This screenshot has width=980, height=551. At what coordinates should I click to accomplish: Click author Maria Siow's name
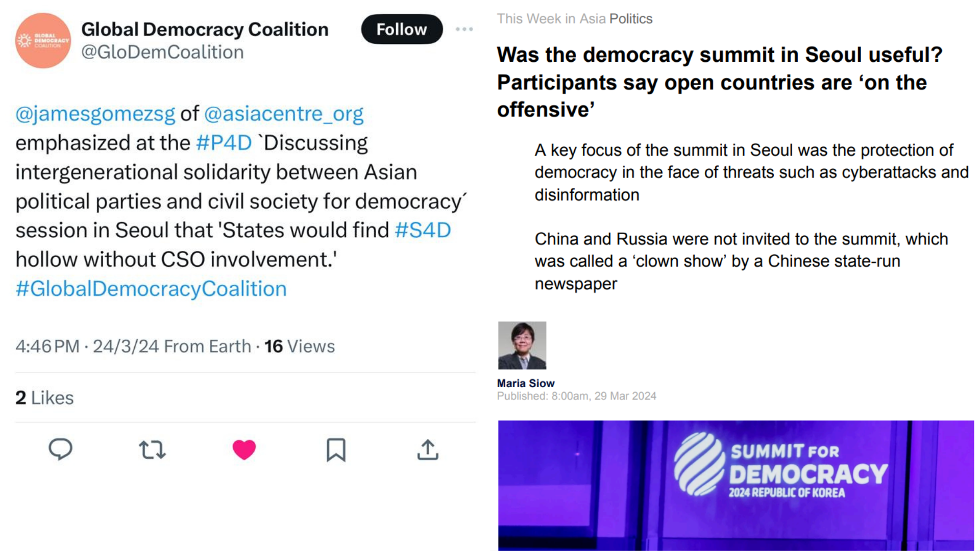click(526, 383)
